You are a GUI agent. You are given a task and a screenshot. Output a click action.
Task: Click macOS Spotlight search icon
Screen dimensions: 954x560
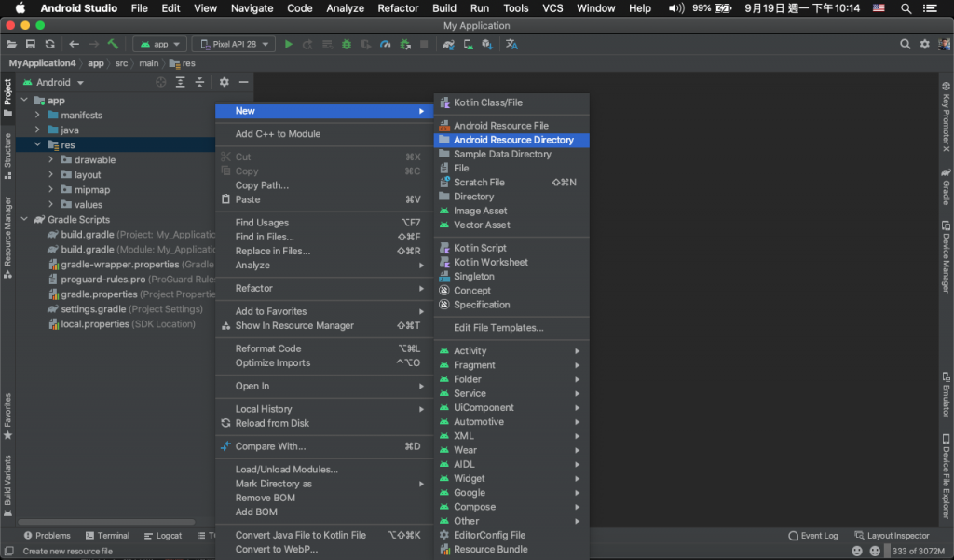coord(906,8)
